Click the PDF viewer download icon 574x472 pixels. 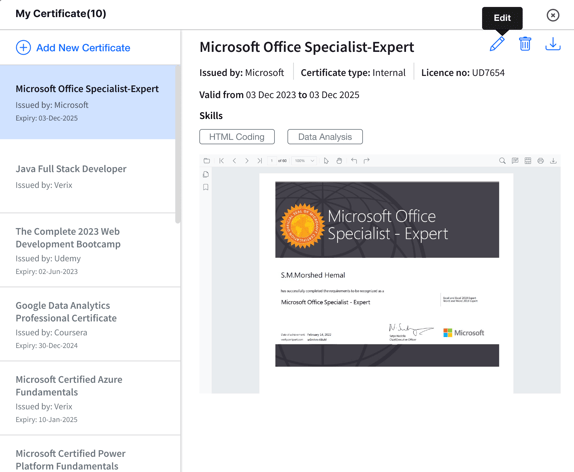point(553,161)
